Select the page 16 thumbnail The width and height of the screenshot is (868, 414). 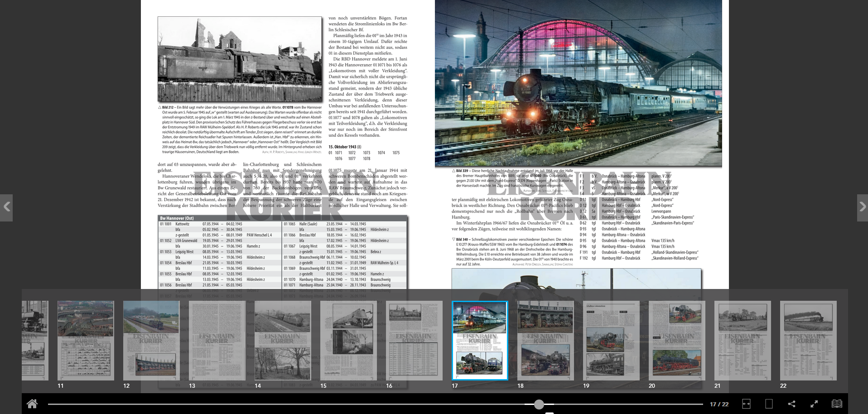click(414, 340)
